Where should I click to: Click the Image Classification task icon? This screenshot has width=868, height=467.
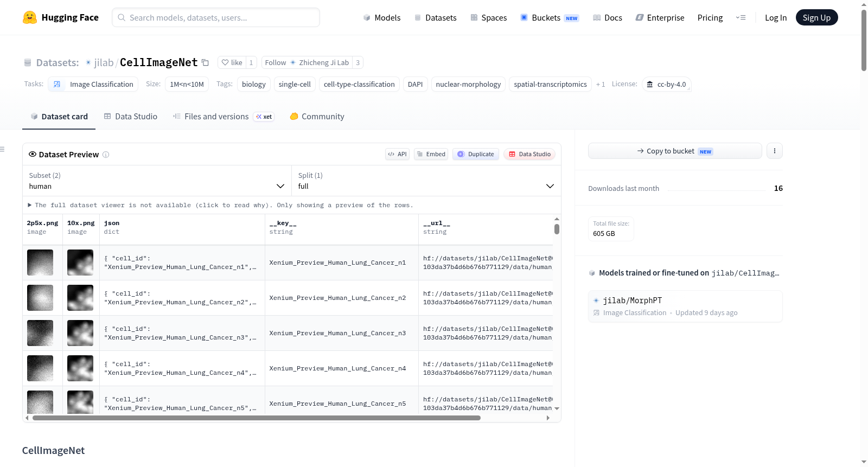click(x=57, y=85)
